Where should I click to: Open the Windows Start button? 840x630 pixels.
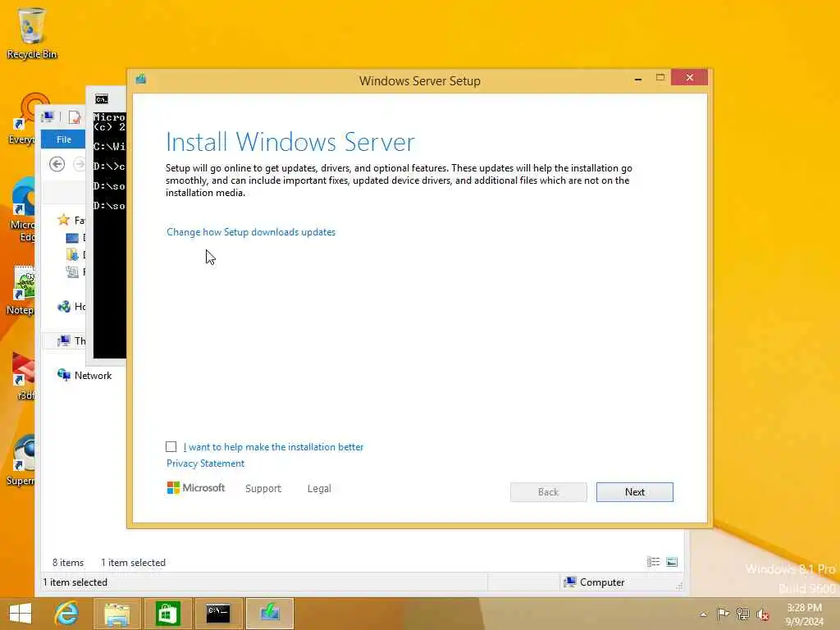[x=21, y=614]
